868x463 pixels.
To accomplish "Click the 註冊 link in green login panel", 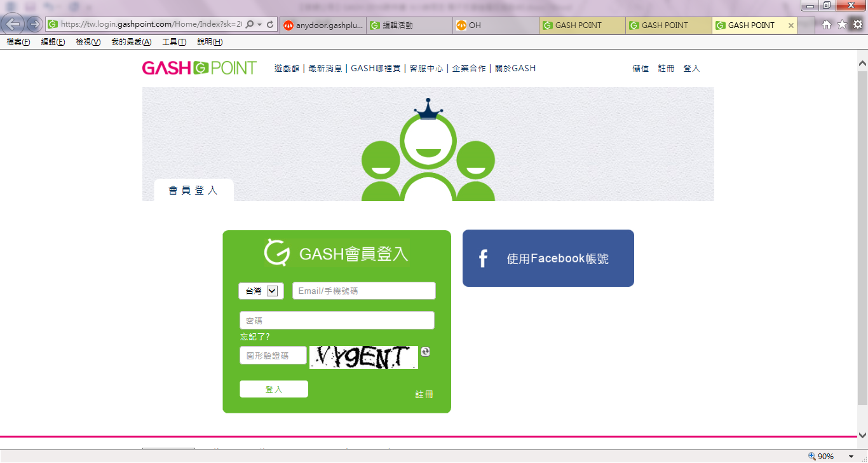I will [424, 394].
